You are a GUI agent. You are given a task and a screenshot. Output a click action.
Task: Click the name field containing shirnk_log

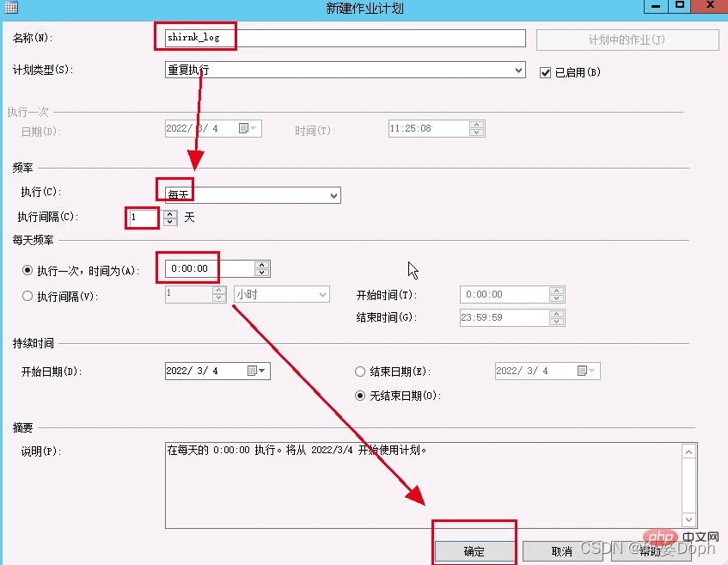[x=345, y=38]
